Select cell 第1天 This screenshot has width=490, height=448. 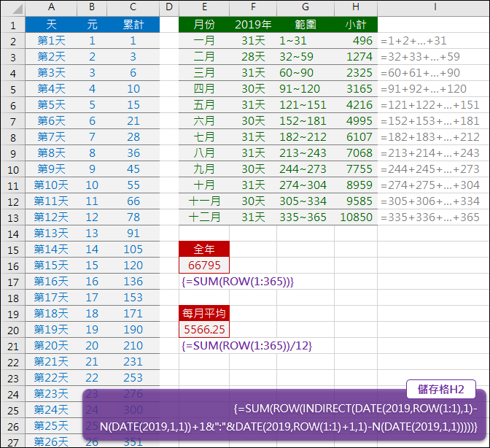click(x=51, y=41)
